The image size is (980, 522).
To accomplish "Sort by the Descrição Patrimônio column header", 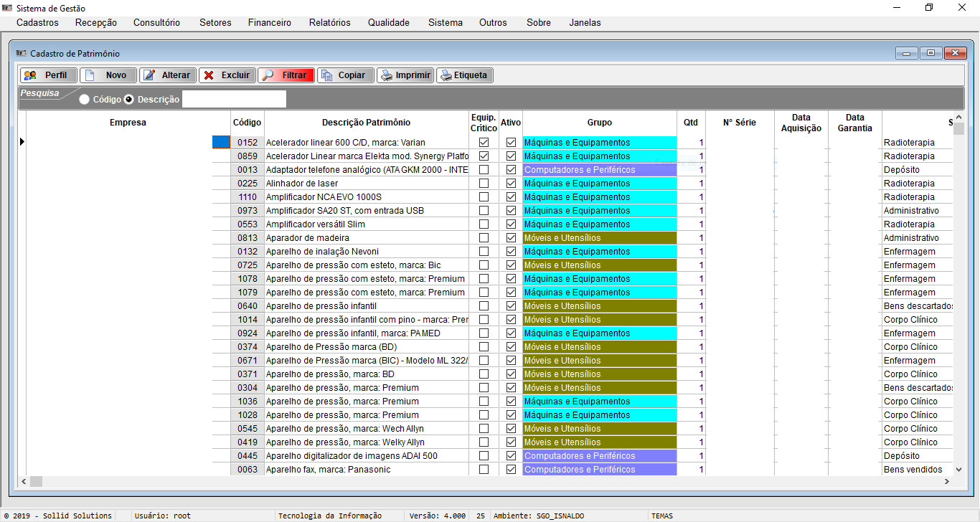I will pyautogui.click(x=366, y=123).
